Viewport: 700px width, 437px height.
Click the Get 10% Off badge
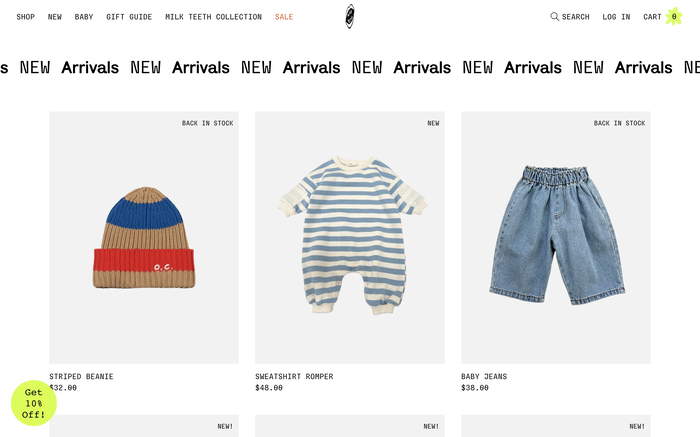pyautogui.click(x=34, y=403)
